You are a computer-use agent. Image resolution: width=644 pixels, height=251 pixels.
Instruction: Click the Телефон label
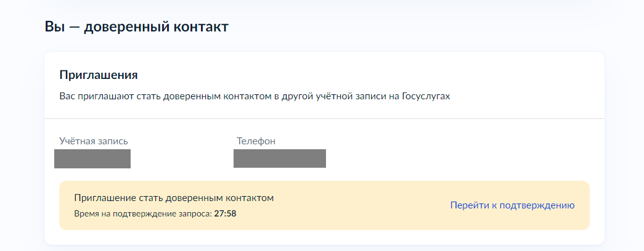pos(256,141)
